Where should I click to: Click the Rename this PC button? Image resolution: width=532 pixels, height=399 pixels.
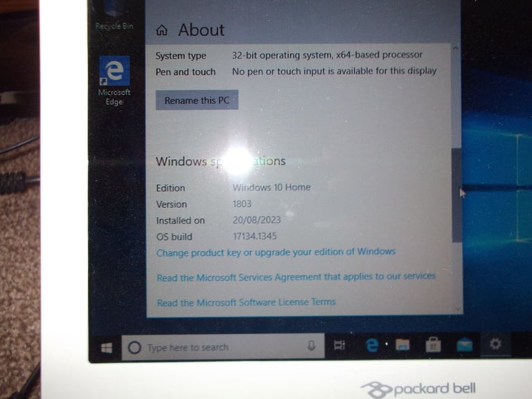tap(197, 100)
